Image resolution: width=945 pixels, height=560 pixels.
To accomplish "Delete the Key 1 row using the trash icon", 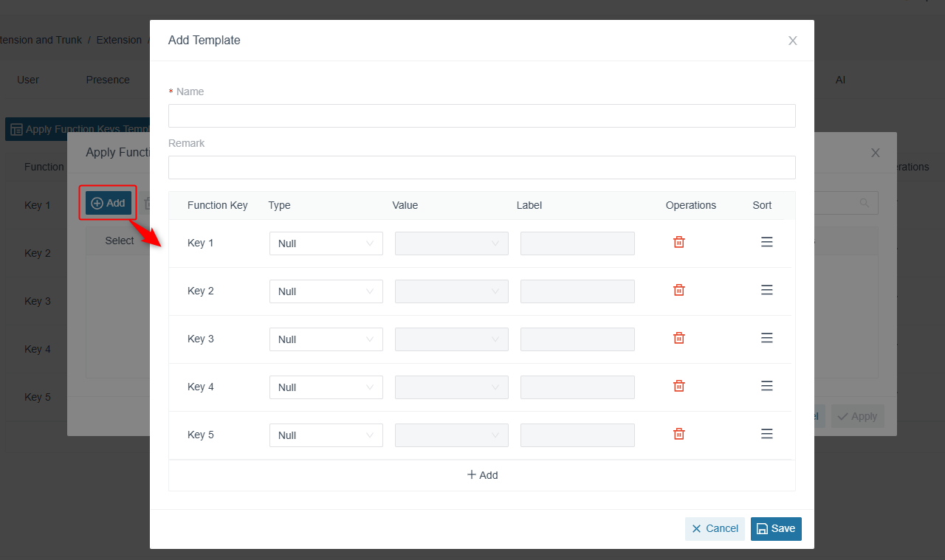I will point(679,242).
